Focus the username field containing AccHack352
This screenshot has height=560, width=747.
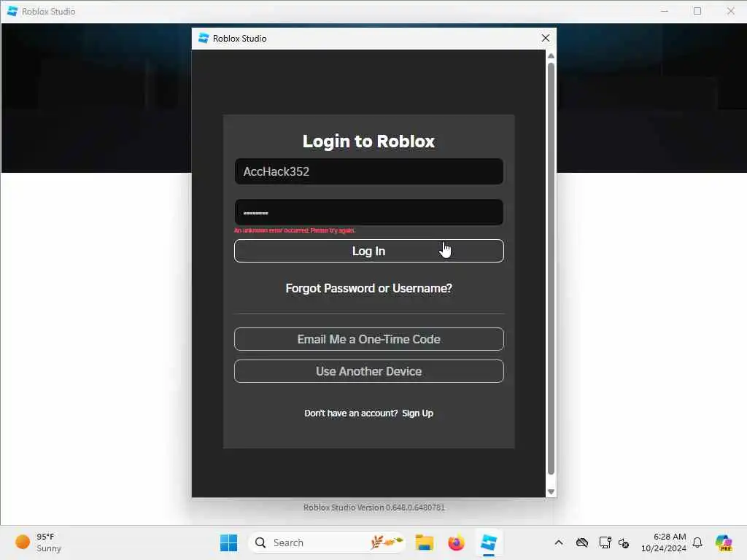coord(368,171)
